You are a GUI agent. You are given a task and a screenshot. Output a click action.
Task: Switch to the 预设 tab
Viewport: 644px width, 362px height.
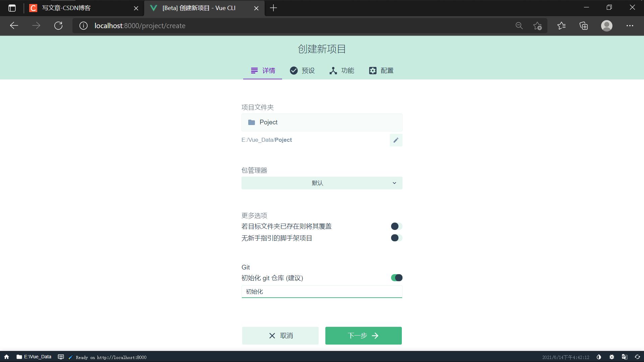(x=302, y=71)
